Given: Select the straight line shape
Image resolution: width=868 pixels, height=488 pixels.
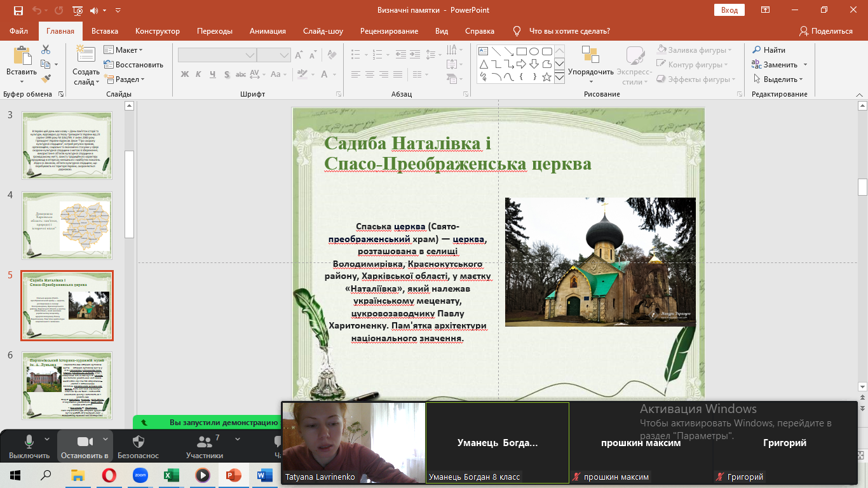Looking at the screenshot, I should pyautogui.click(x=496, y=51).
